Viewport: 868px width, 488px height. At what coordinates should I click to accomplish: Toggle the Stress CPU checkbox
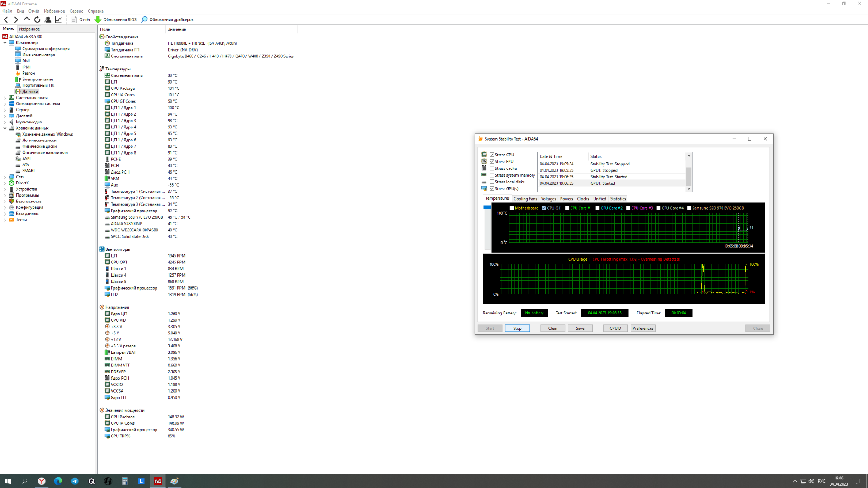[x=491, y=155]
